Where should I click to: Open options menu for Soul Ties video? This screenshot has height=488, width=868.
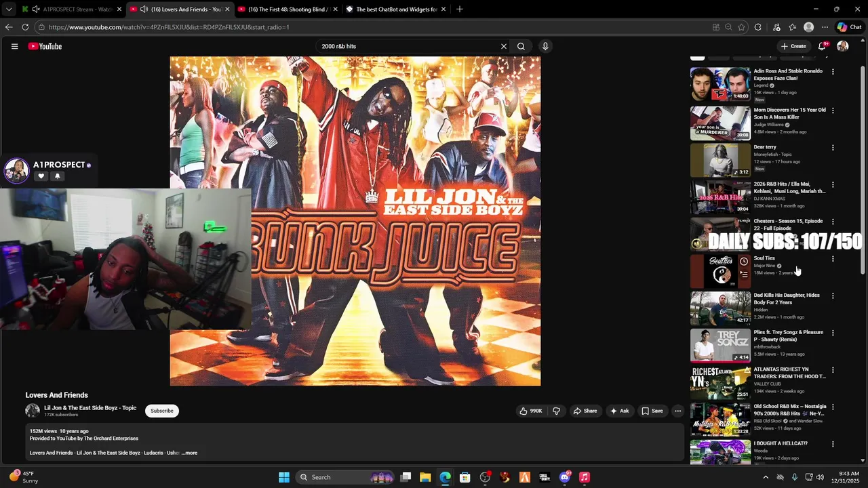tap(833, 259)
